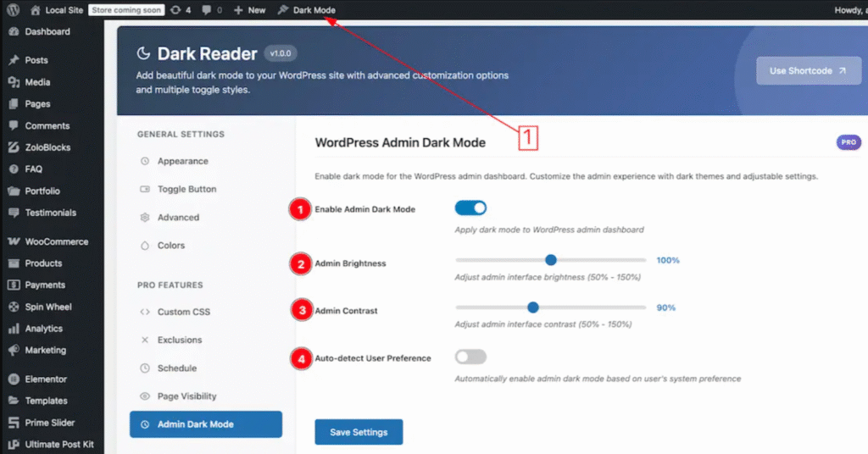Select the Admin Dark Mode tab
Screen dimensions: 868x454
[x=206, y=424]
